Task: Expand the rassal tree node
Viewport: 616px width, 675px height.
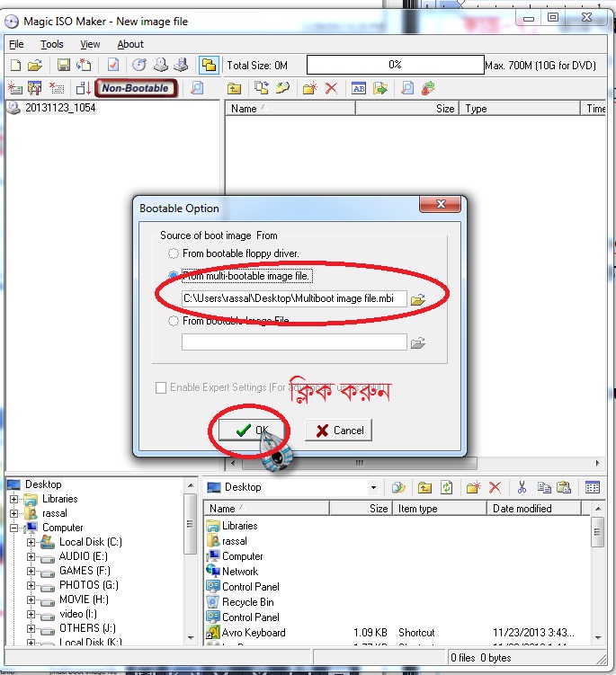Action: coord(13,513)
